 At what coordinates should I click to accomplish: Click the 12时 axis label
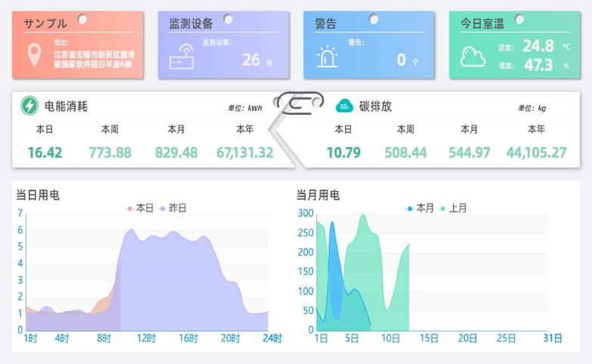[x=146, y=338]
